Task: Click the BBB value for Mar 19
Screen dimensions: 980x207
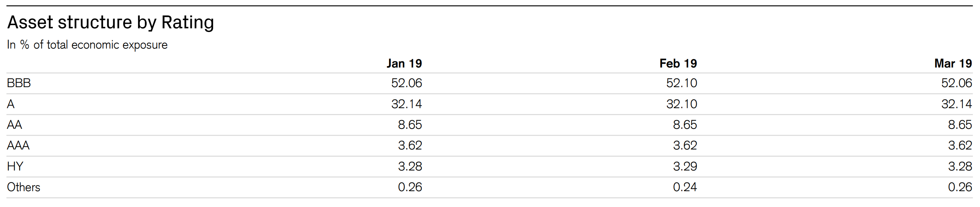Action: [x=957, y=83]
